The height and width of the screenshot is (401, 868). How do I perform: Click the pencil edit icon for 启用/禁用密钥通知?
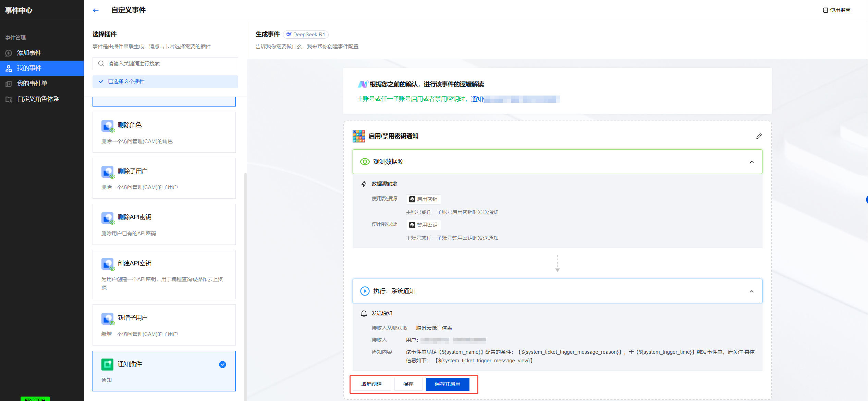click(x=759, y=136)
